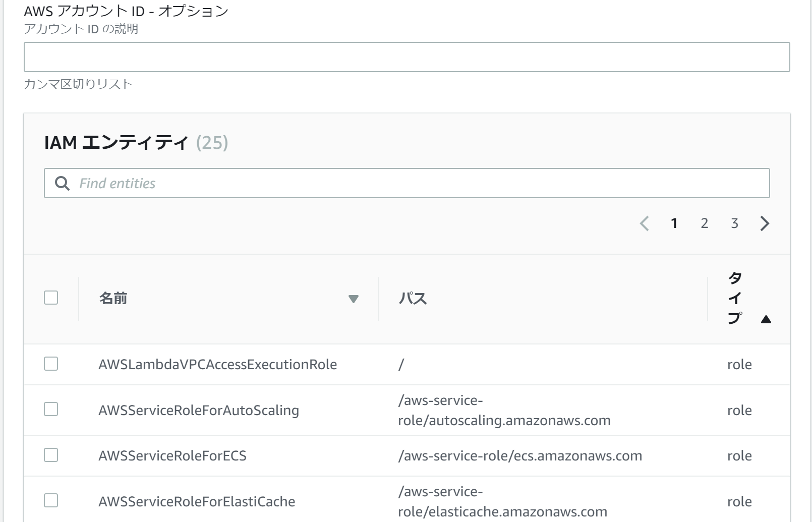The image size is (812, 522).
Task: Select all entities with header checkbox
Action: [x=50, y=298]
